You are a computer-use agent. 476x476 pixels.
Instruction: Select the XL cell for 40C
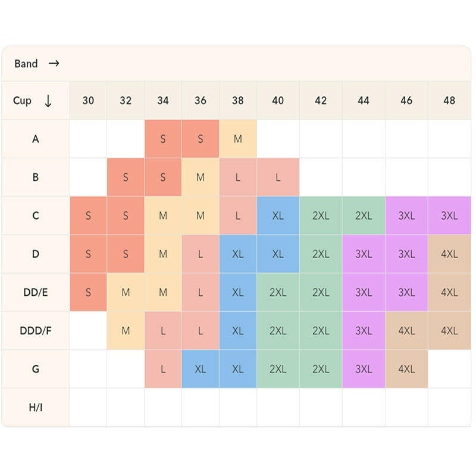(278, 215)
